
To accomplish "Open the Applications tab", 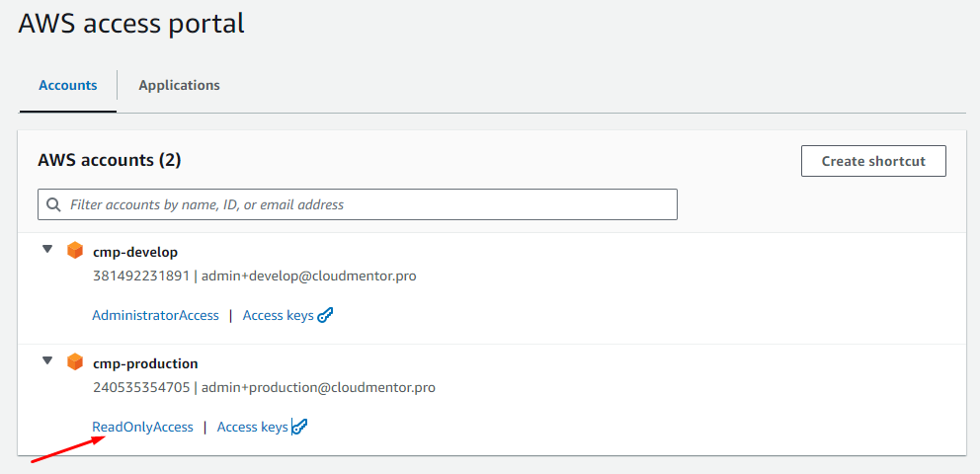I will pyautogui.click(x=179, y=85).
